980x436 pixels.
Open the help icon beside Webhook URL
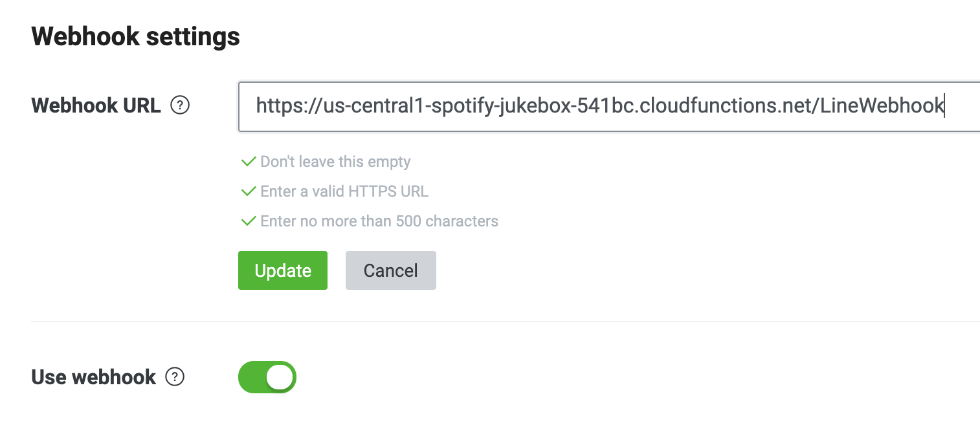179,105
